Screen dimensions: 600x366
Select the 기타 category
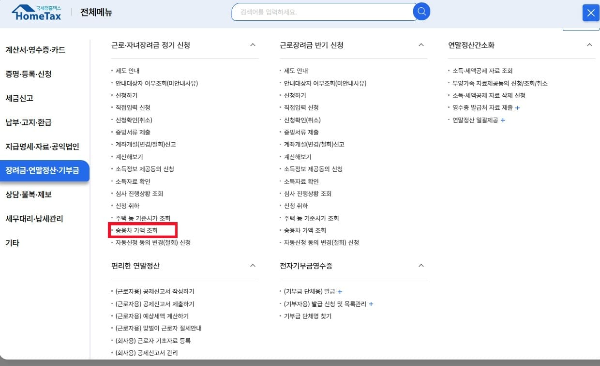12,243
